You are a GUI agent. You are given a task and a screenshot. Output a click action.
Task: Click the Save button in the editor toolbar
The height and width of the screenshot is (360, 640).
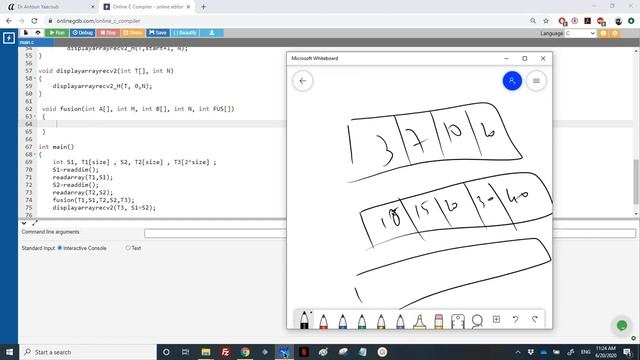click(x=158, y=33)
